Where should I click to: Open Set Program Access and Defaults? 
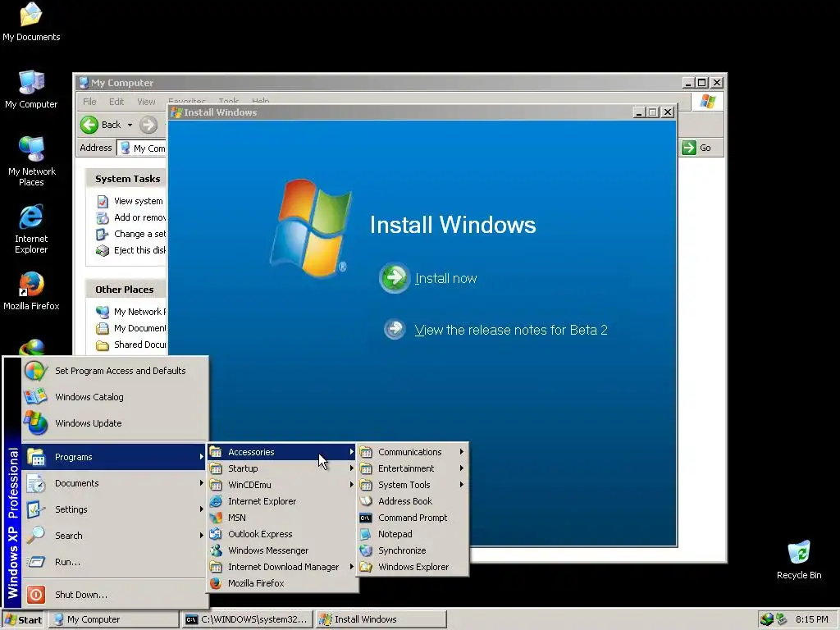coord(115,371)
